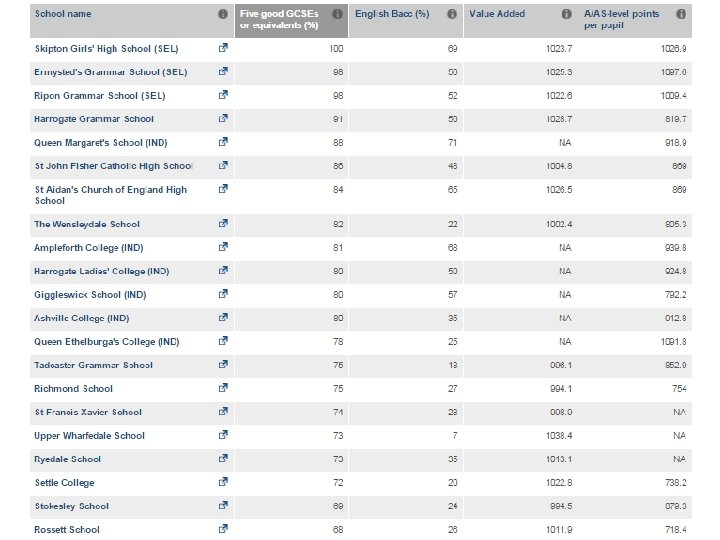Image resolution: width=720 pixels, height=540 pixels.
Task: Click info icon for Five good GCSEs
Action: pyautogui.click(x=337, y=15)
